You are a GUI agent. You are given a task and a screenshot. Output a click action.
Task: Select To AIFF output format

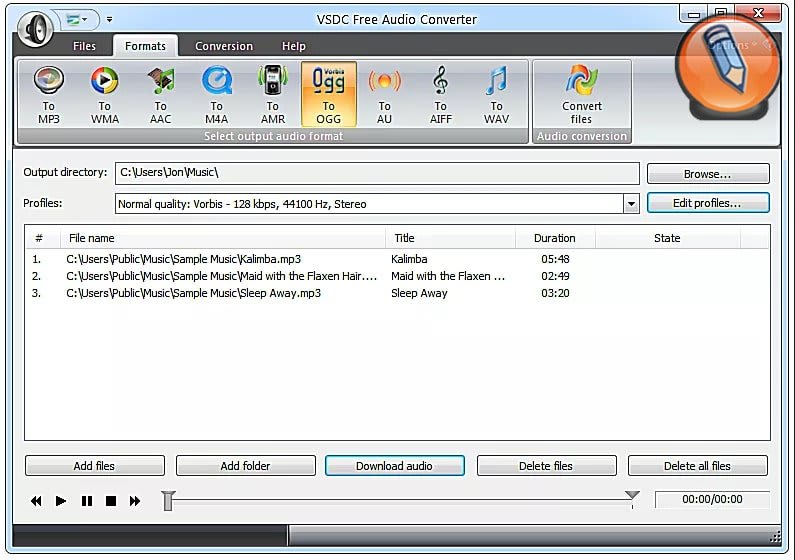coord(441,95)
